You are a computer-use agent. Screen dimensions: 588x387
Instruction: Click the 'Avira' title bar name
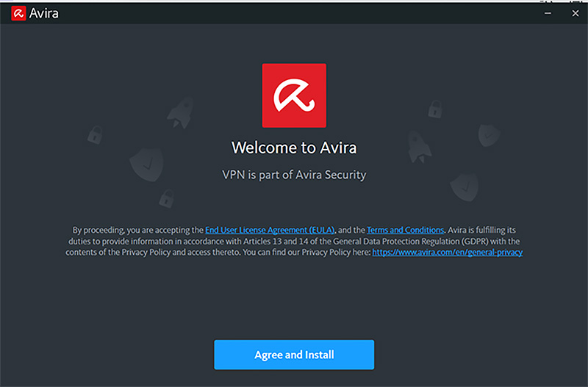44,13
